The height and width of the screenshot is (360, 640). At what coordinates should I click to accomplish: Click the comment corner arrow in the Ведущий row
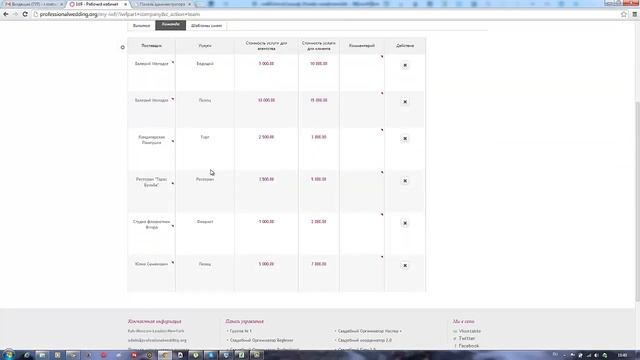[x=382, y=57]
